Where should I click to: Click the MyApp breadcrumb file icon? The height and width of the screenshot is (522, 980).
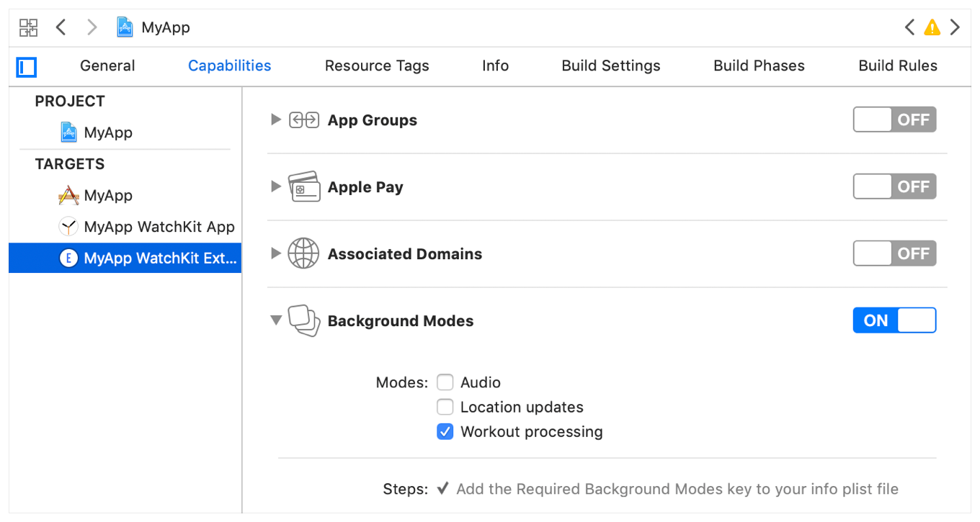tap(125, 28)
